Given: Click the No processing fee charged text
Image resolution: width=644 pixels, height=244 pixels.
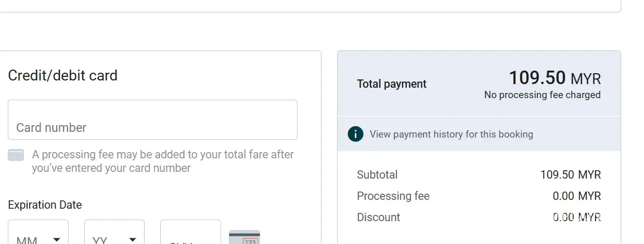Looking at the screenshot, I should click(x=542, y=95).
